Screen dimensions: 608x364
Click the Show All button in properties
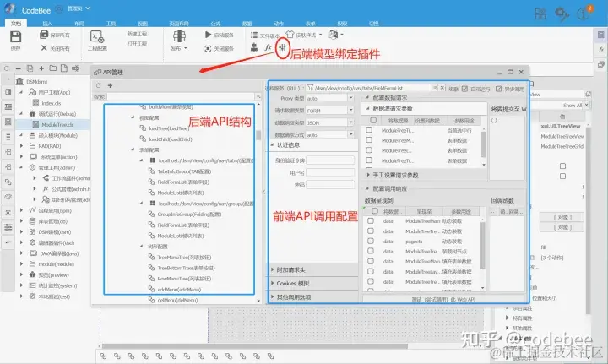pos(572,105)
